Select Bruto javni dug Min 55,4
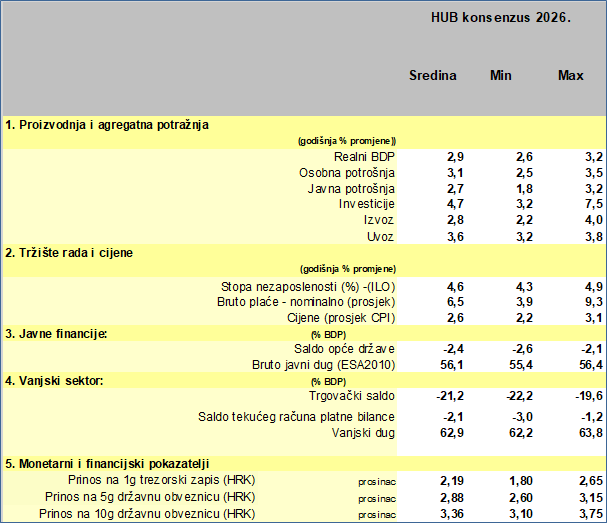 (x=521, y=365)
